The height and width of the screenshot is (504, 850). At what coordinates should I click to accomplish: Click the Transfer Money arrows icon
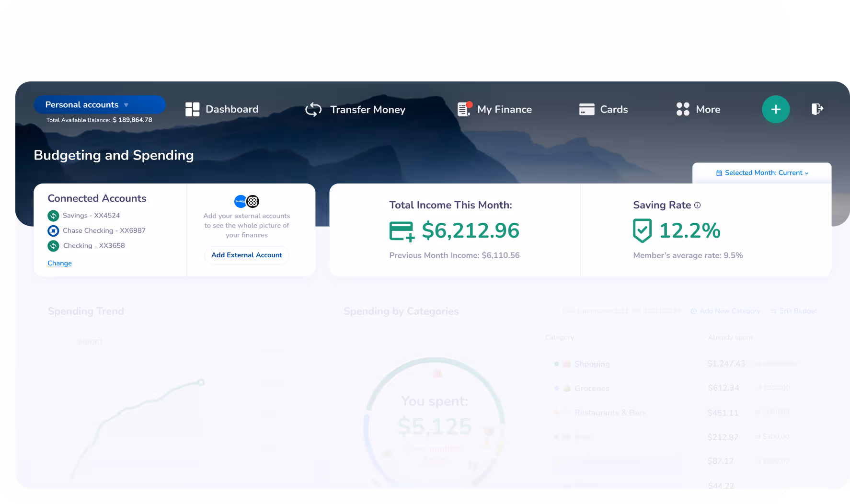313,110
